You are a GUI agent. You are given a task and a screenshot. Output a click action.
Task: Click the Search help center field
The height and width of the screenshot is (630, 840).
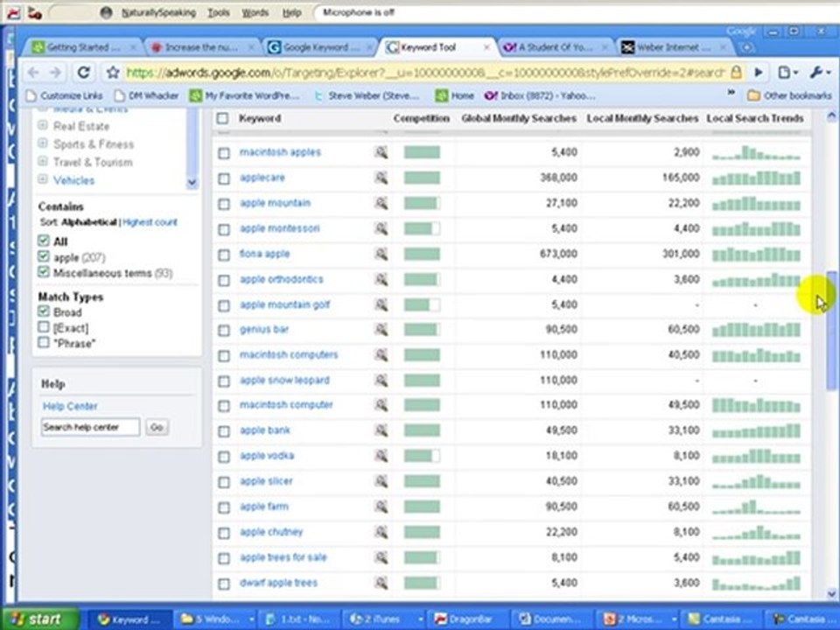[x=90, y=427]
